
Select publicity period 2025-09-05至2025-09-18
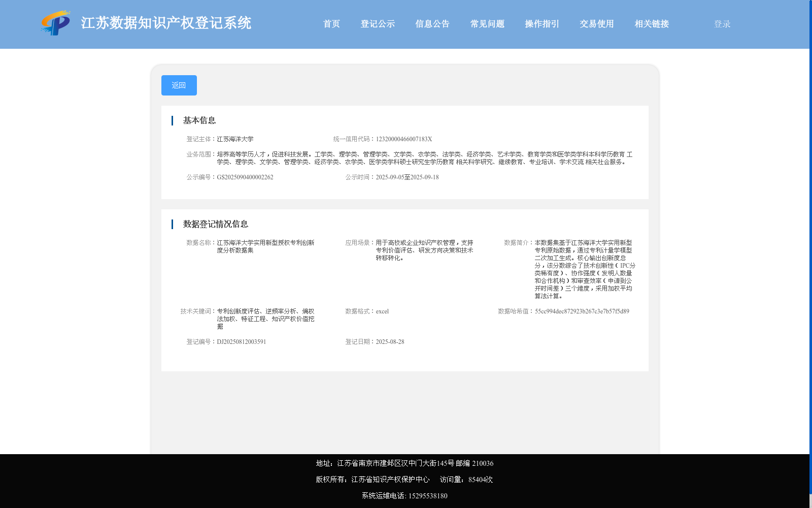click(407, 177)
